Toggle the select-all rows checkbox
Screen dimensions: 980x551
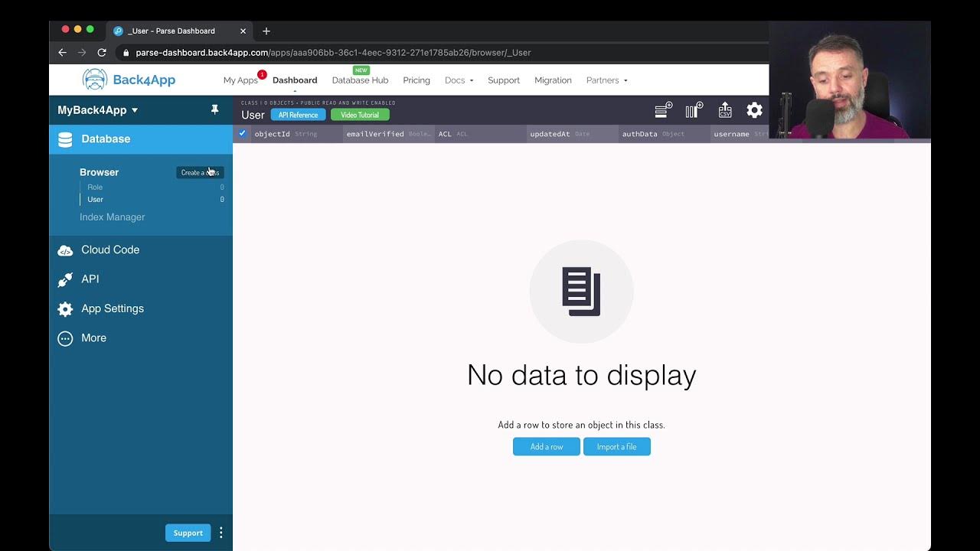pos(243,133)
